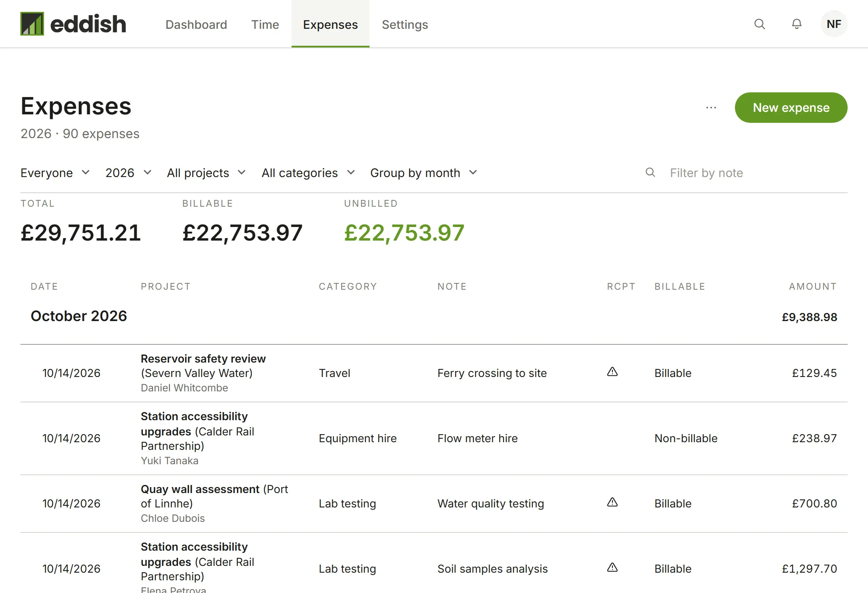Open the Settings tab

click(x=405, y=25)
